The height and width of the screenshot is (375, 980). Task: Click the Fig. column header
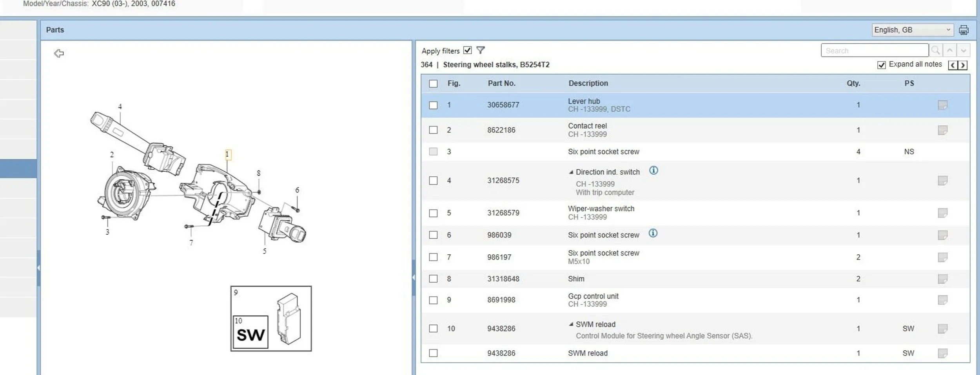(454, 83)
